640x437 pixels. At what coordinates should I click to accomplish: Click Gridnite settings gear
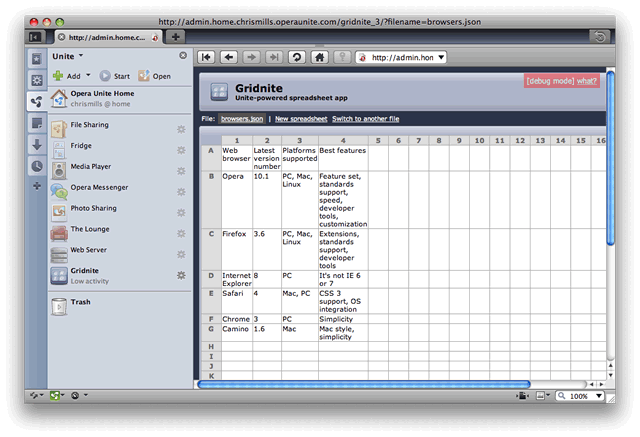click(181, 275)
